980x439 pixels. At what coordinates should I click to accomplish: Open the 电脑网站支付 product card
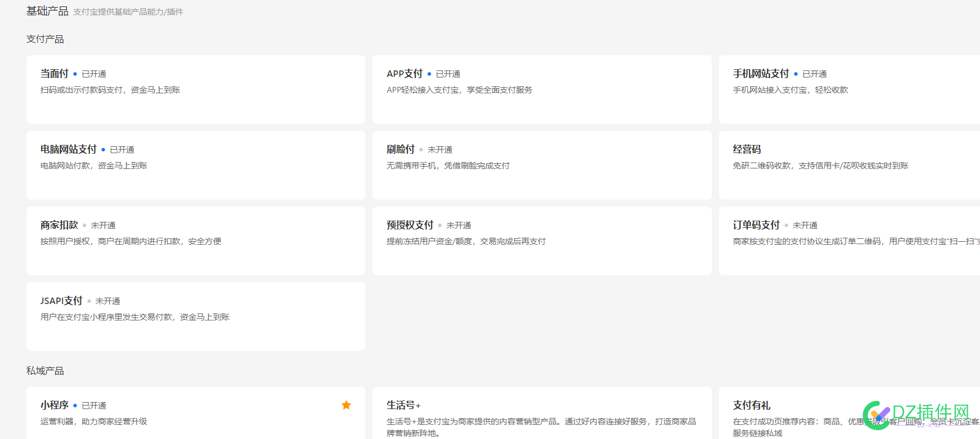[x=196, y=165]
